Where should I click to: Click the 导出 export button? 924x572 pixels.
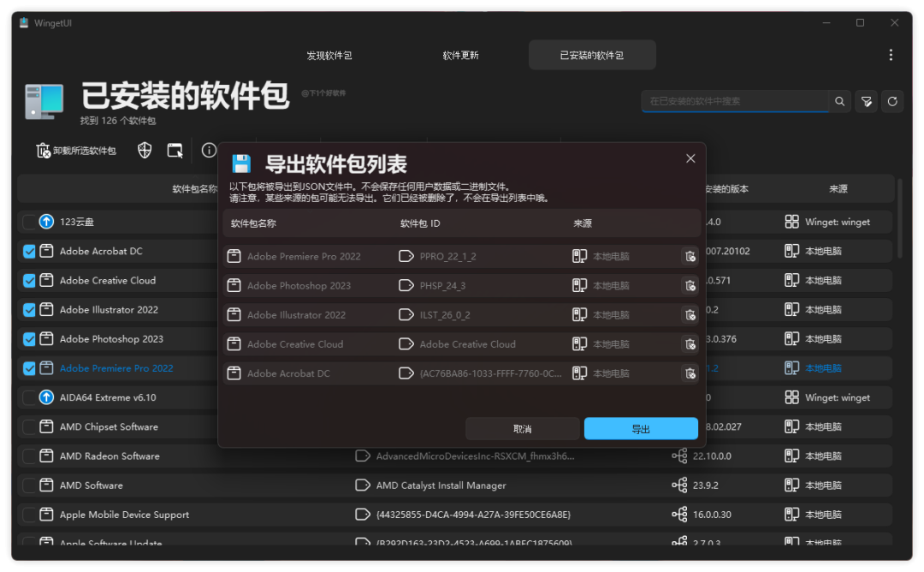(641, 429)
